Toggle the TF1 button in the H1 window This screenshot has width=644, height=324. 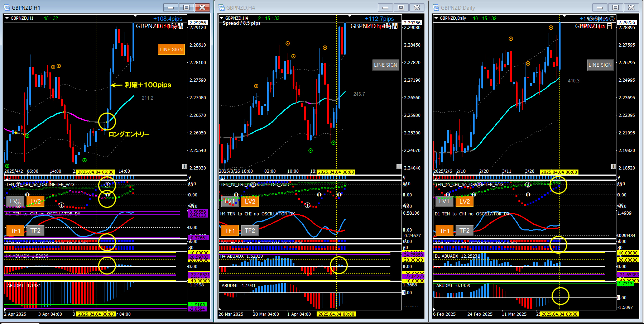pos(15,230)
